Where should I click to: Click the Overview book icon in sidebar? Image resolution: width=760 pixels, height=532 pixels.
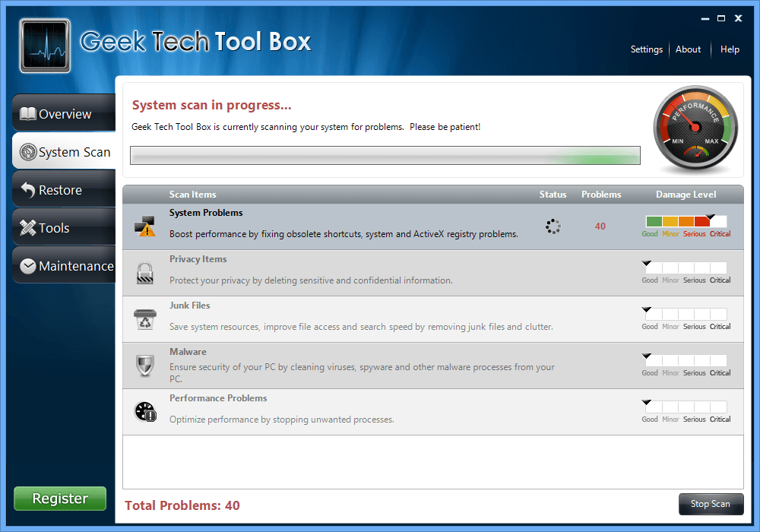27,112
